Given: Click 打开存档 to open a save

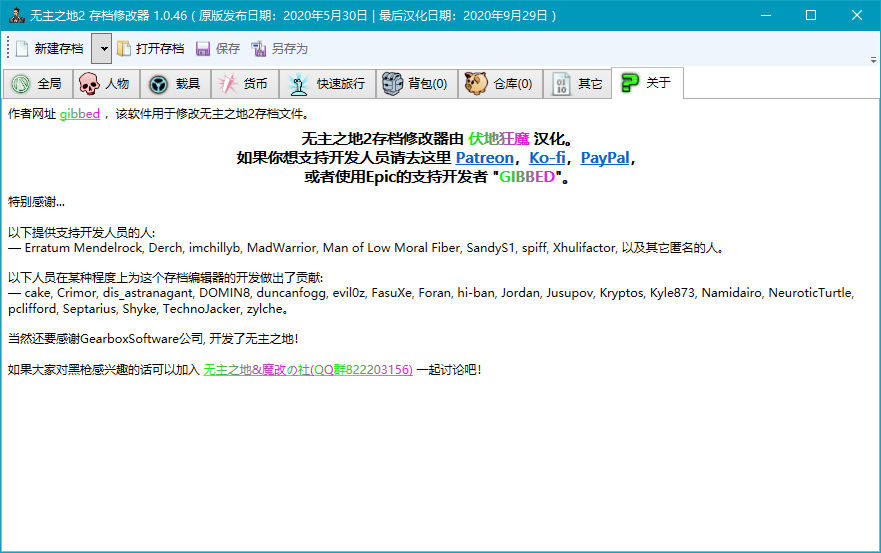Looking at the screenshot, I should 151,49.
